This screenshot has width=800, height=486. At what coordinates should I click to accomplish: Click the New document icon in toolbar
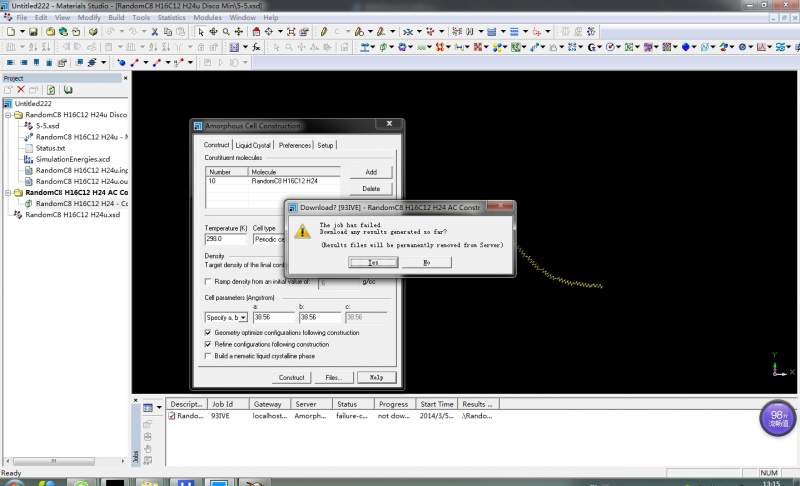pos(11,32)
